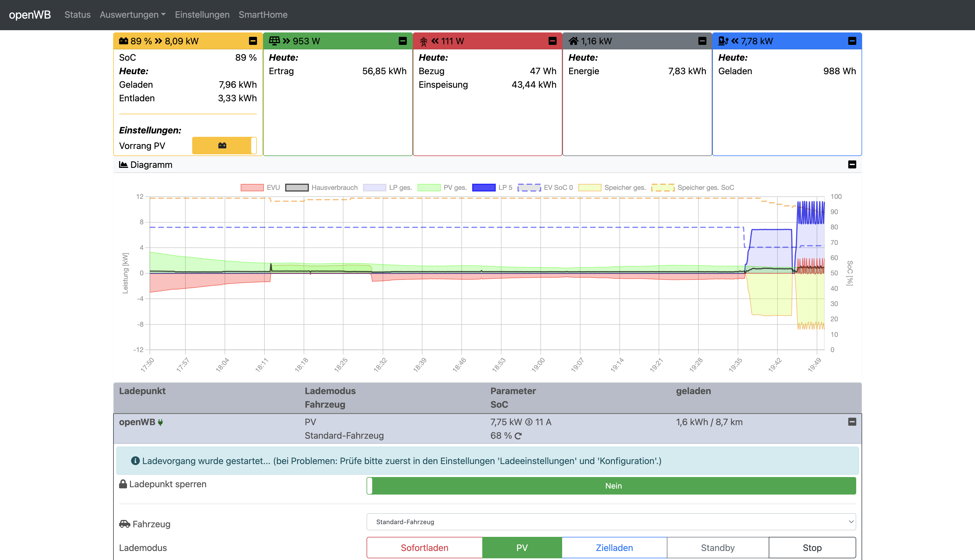Open the Auswertungen dropdown menu
Screen dimensions: 975x560
[x=132, y=15]
